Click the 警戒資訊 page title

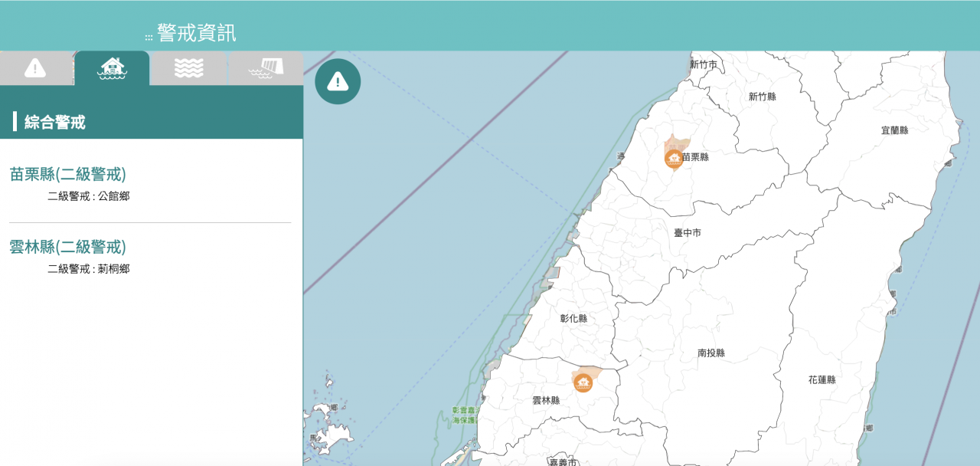(197, 33)
